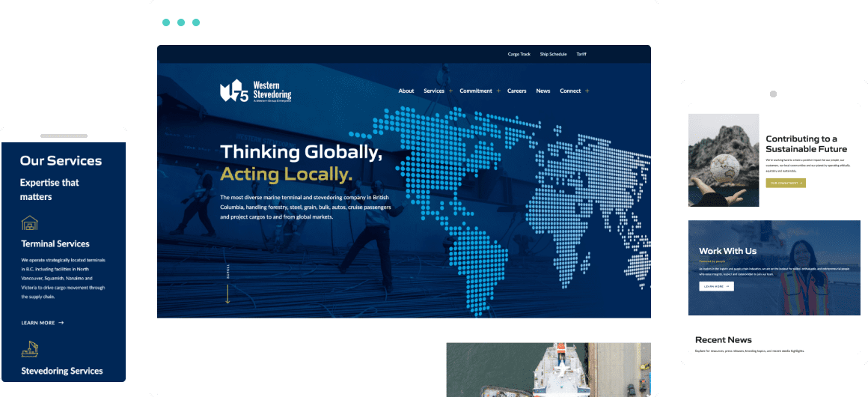
Task: Open the Tariff link in the top bar
Action: click(581, 54)
